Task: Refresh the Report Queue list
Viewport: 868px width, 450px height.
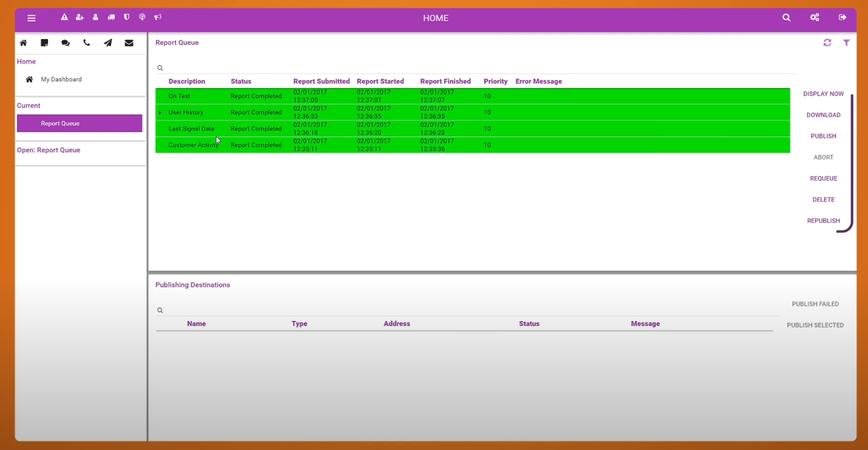Action: (828, 43)
